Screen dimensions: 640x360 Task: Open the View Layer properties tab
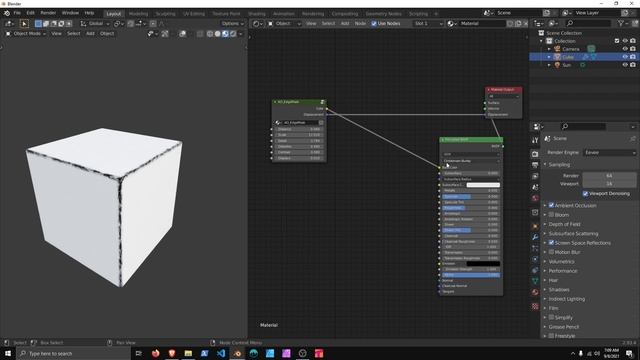click(535, 176)
